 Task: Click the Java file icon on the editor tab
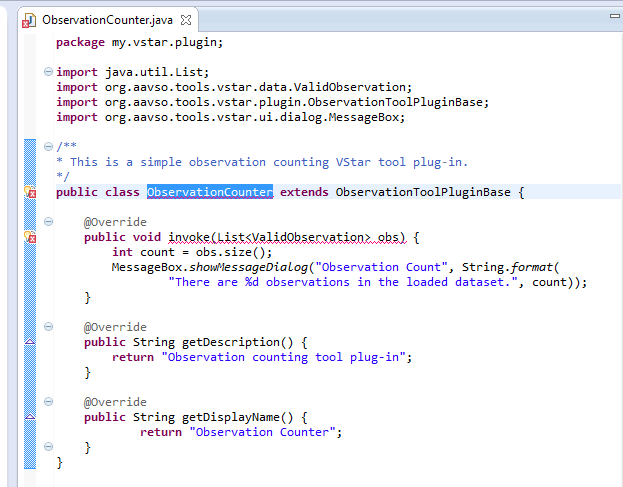pyautogui.click(x=29, y=20)
